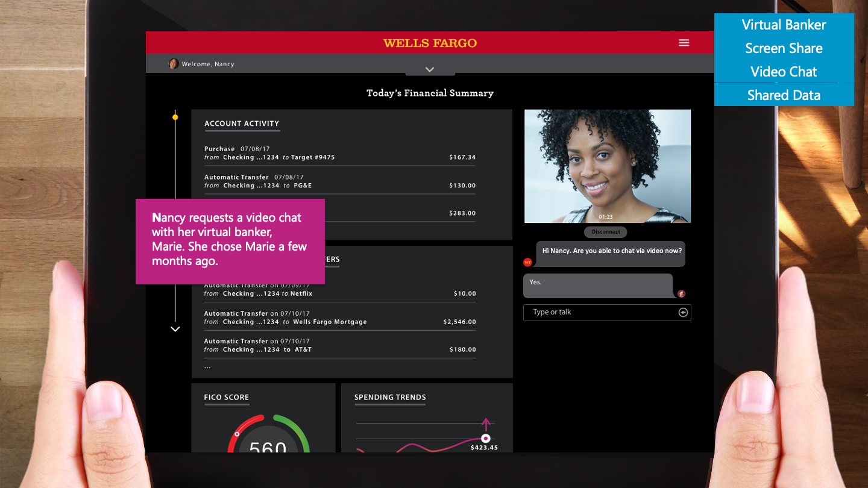The height and width of the screenshot is (488, 868).
Task: Open the Netflix automatic transfer row
Action: (340, 289)
